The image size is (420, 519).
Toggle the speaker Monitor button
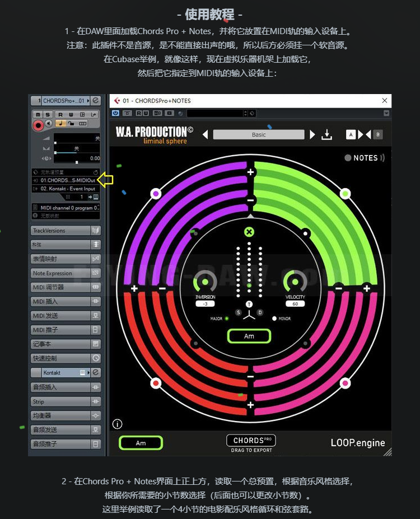(49, 124)
